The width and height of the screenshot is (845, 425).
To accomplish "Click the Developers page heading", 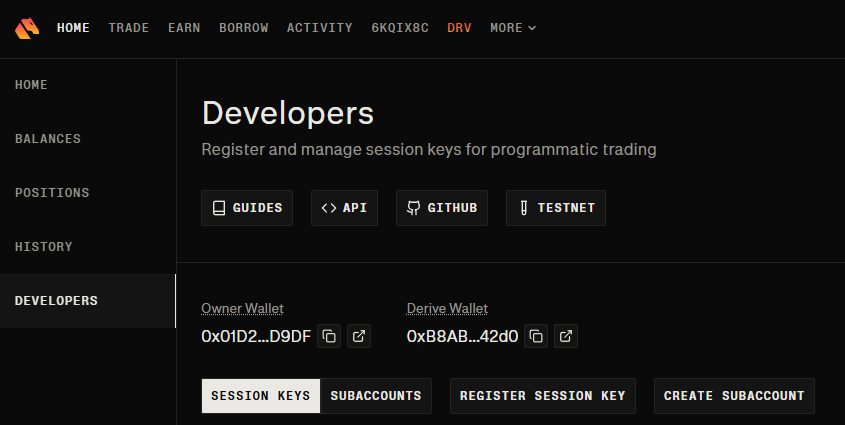I will [288, 114].
